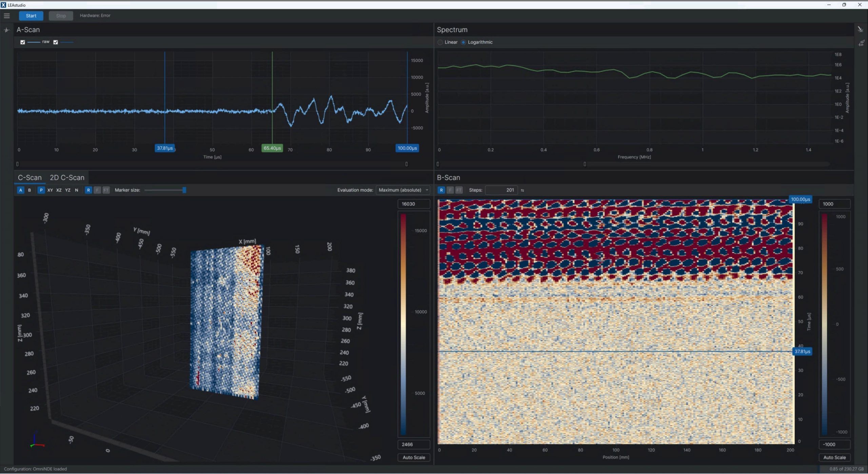Uncheck the second A-Scan trace checkbox
Image resolution: width=868 pixels, height=474 pixels.
pos(56,42)
